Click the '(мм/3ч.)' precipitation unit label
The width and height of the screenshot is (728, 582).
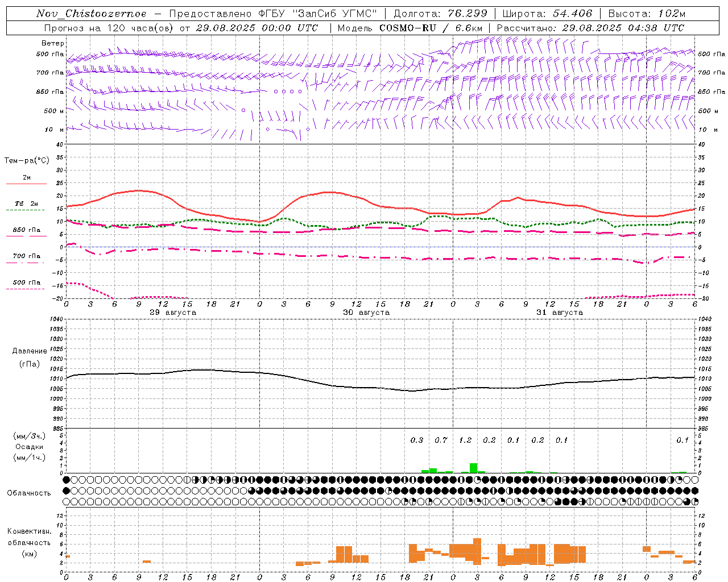tap(29, 436)
